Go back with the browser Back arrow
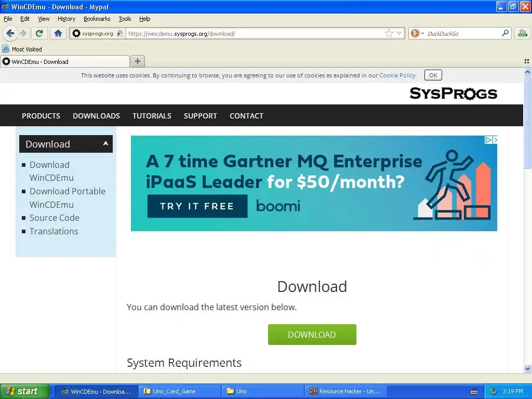 10,33
